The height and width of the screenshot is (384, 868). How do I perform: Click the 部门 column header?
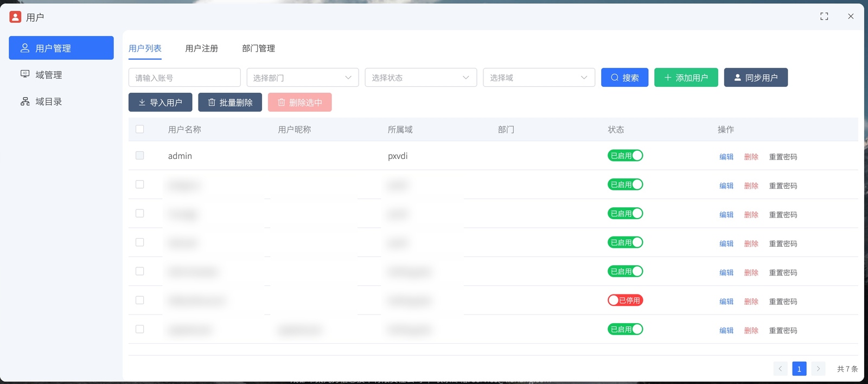point(506,130)
